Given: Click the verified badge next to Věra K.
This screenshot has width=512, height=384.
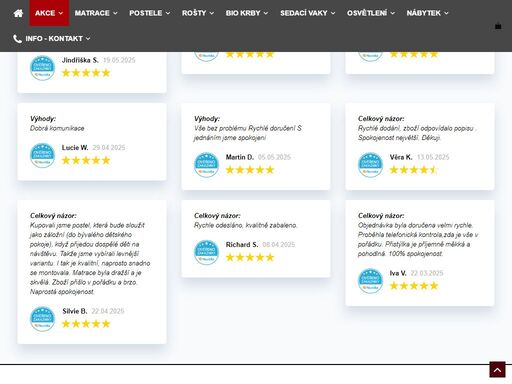Looking at the screenshot, I should [370, 165].
